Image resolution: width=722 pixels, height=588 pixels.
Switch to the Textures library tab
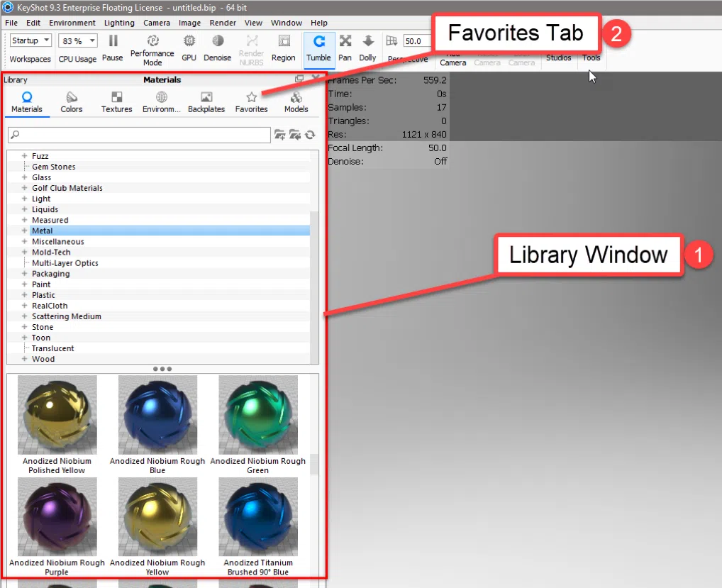point(116,102)
